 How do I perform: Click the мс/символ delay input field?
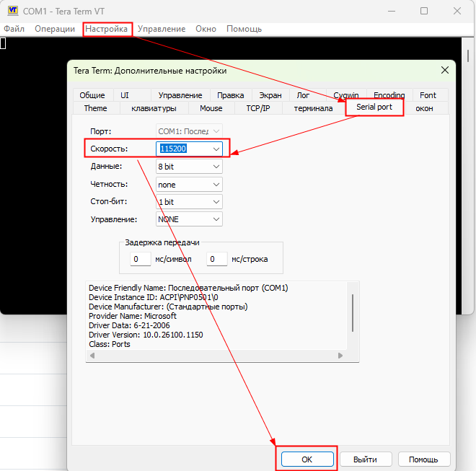pyautogui.click(x=139, y=259)
